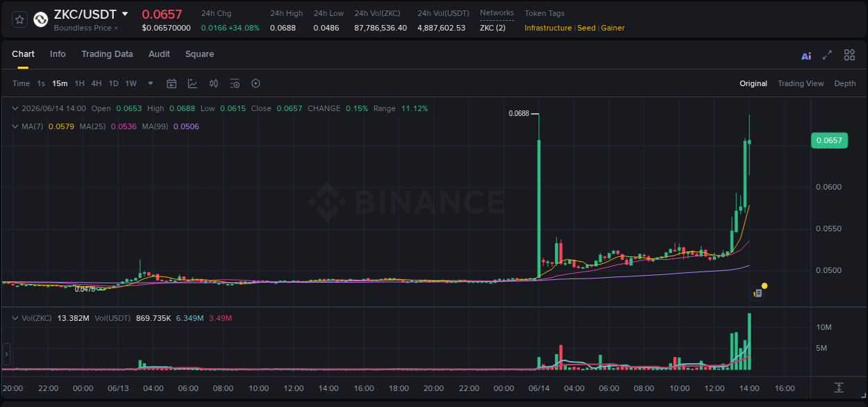868x407 pixels.
Task: Select the 1s interval
Action: (x=41, y=83)
